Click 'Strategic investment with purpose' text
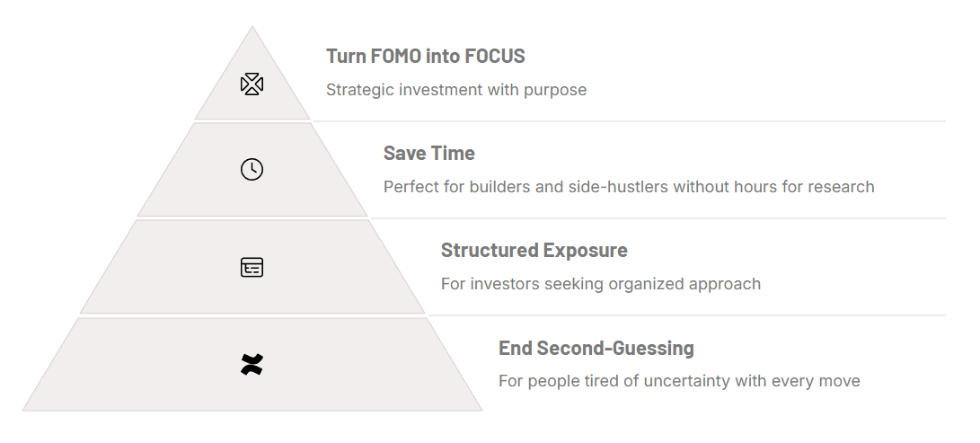 coord(456,89)
